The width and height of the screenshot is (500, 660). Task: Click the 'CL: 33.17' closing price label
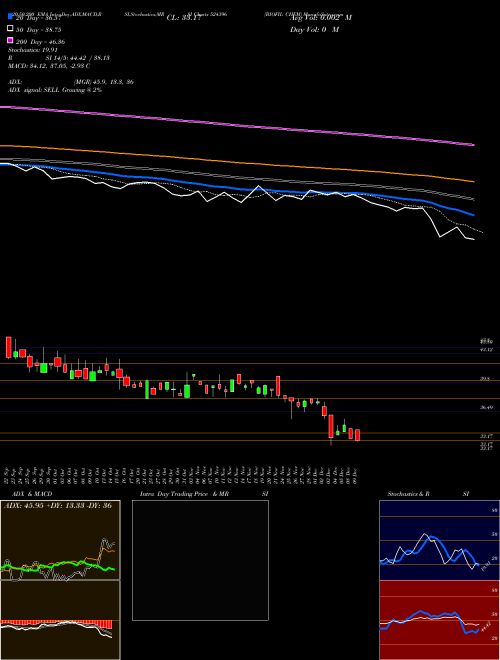(x=184, y=18)
